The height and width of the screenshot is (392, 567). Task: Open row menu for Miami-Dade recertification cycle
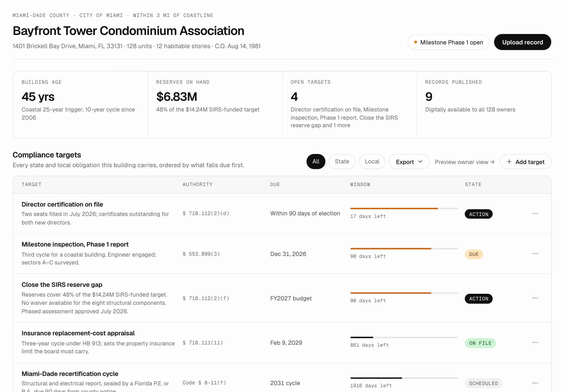535,383
